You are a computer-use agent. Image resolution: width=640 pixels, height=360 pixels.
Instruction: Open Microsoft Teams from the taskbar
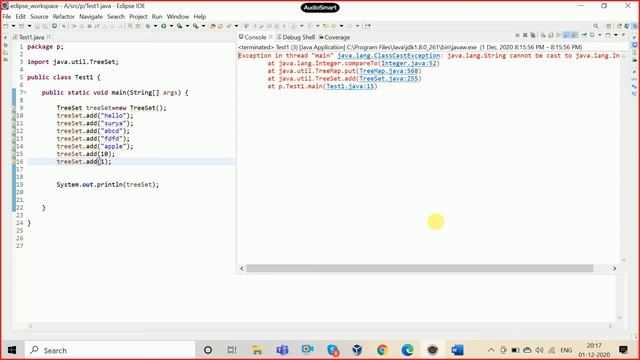coord(282,350)
